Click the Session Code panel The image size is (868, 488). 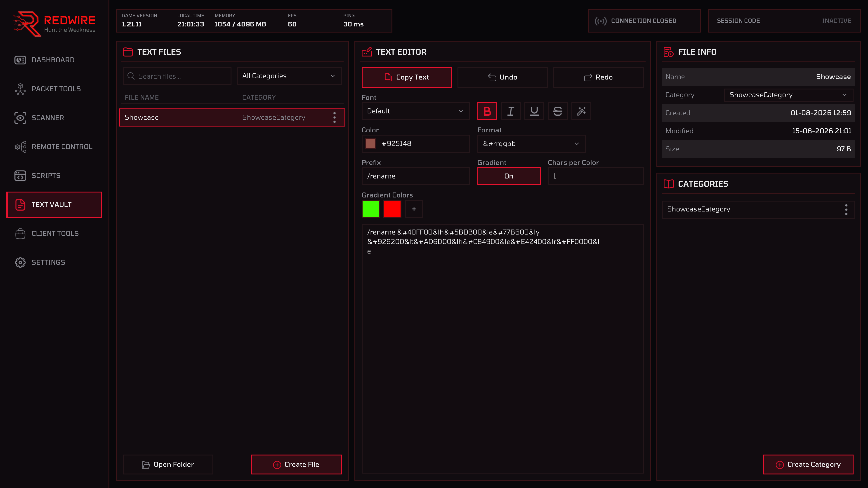click(x=784, y=21)
